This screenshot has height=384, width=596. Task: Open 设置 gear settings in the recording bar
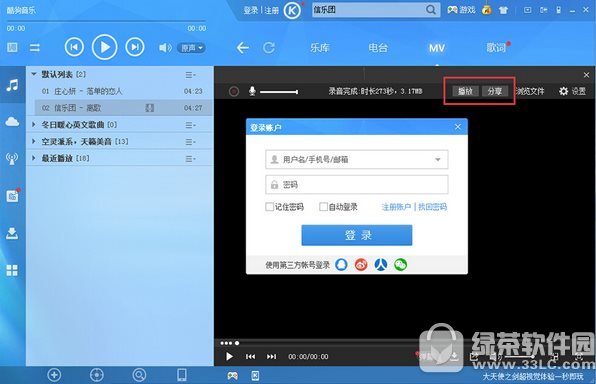pyautogui.click(x=572, y=91)
